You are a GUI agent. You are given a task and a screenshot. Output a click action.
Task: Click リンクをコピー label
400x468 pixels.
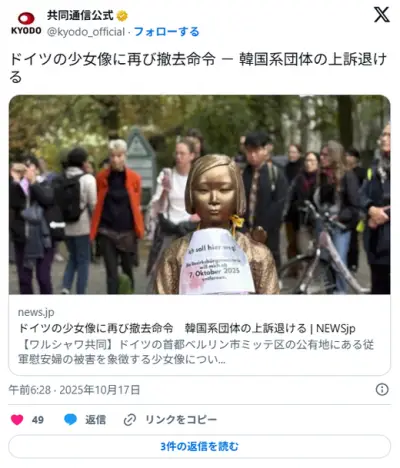(181, 419)
